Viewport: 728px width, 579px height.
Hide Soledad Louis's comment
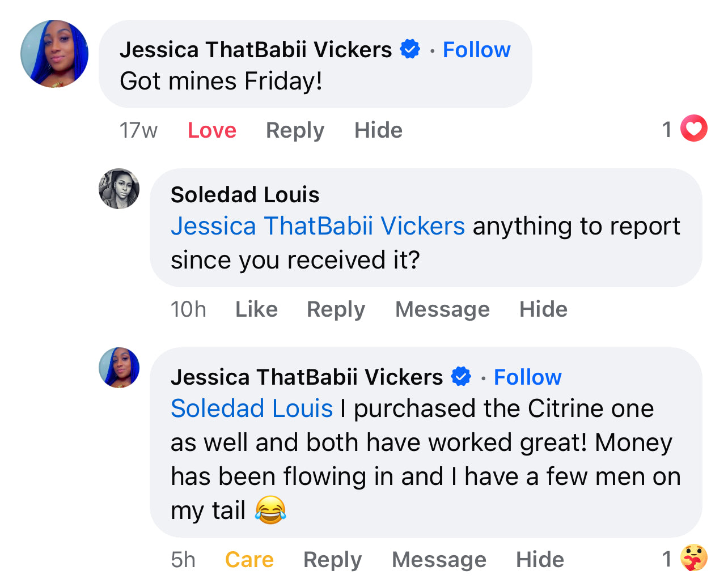[x=543, y=309]
